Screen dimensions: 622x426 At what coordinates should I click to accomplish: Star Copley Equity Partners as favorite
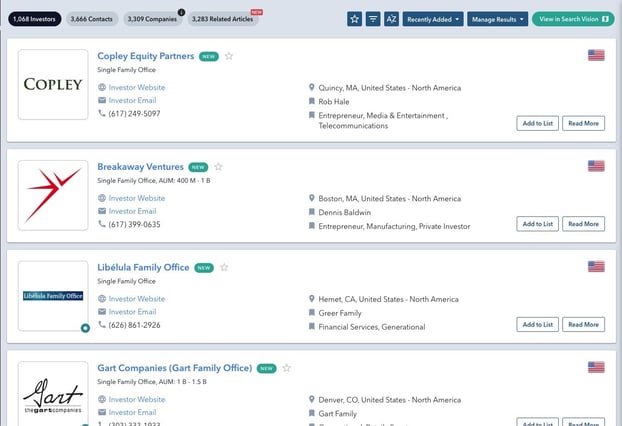pyautogui.click(x=229, y=56)
